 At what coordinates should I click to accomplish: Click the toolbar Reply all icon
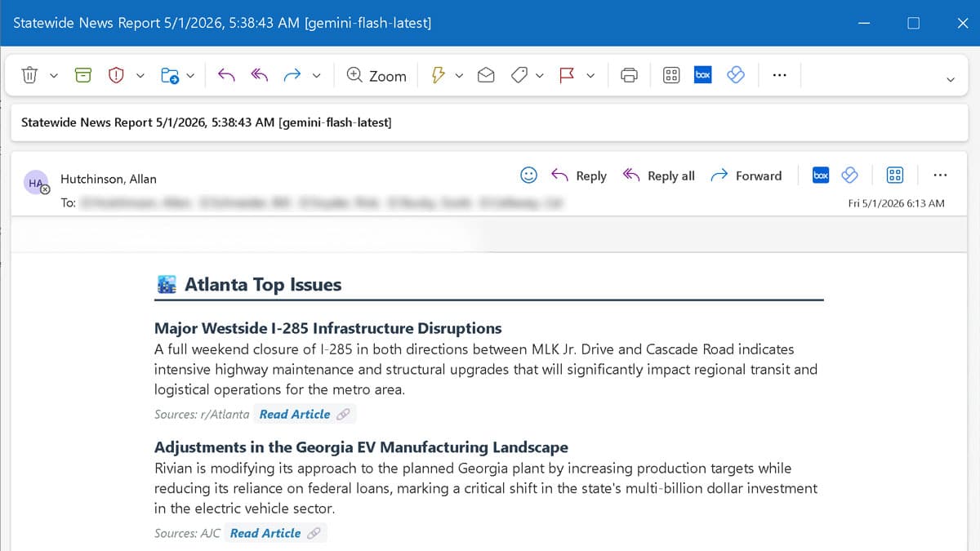pyautogui.click(x=260, y=75)
